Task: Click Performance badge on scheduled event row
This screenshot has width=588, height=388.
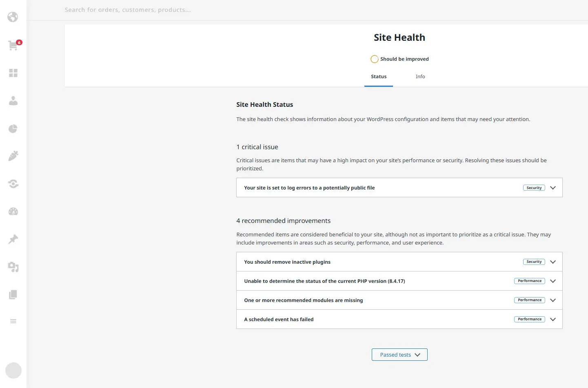Action: [x=530, y=319]
